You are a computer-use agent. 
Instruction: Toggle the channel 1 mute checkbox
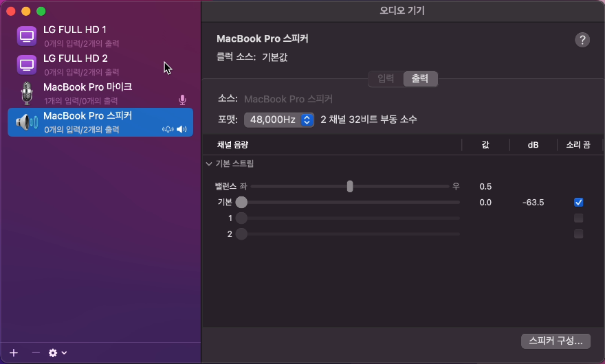click(x=578, y=218)
